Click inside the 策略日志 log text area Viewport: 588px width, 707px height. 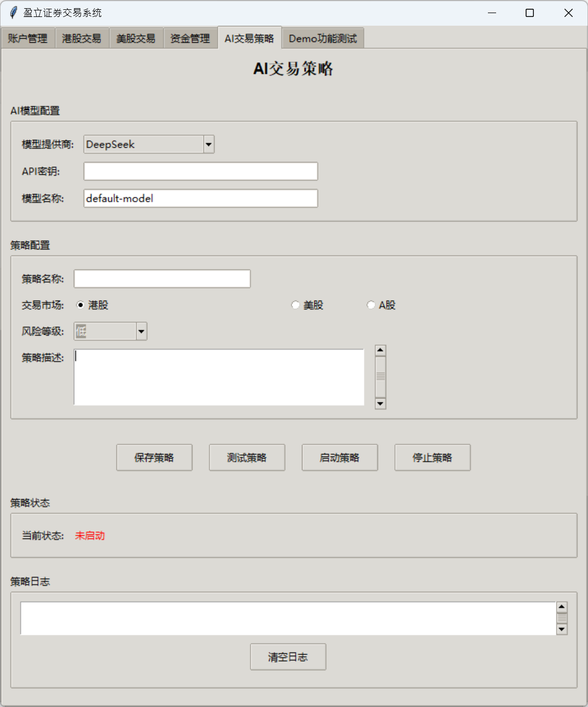pos(288,618)
